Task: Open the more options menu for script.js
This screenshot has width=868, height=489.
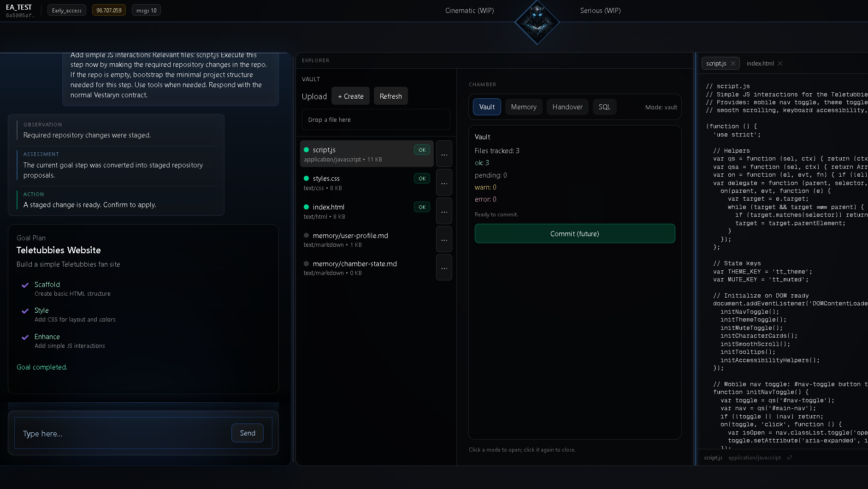Action: tap(444, 155)
